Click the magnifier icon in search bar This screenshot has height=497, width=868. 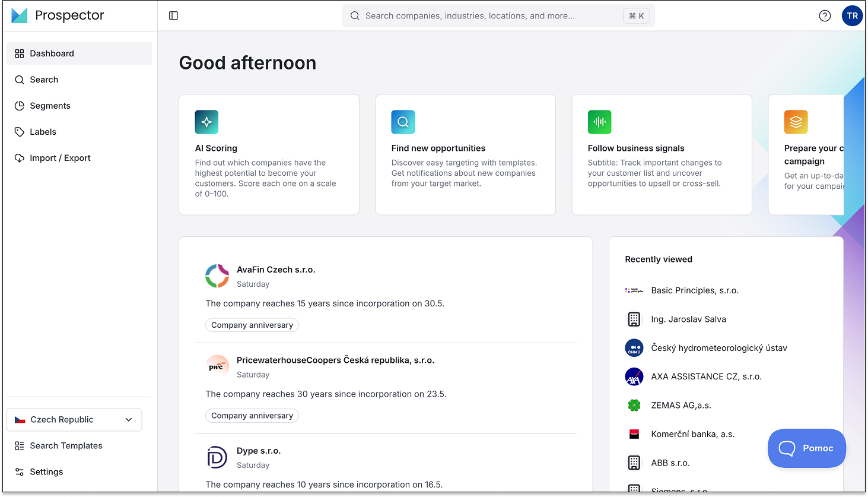(x=355, y=16)
